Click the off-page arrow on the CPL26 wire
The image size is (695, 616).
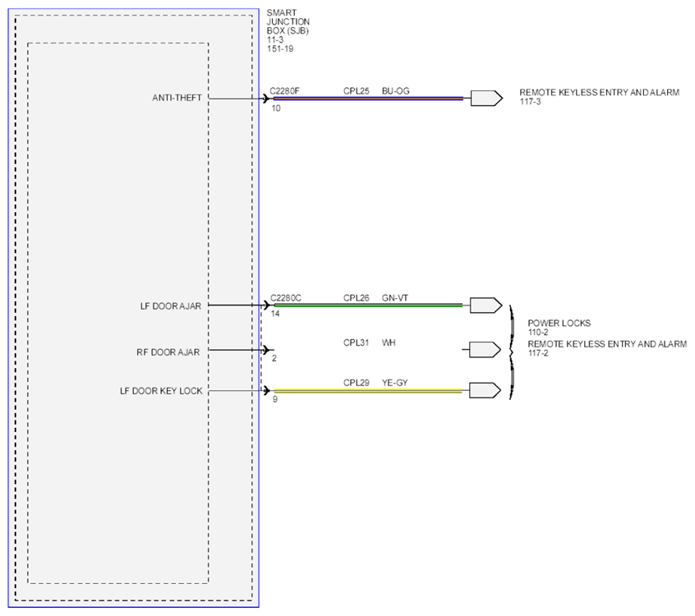tap(486, 306)
